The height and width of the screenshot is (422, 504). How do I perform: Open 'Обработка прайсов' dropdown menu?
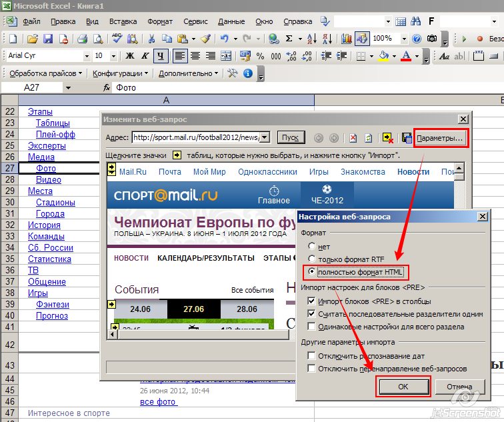[x=45, y=73]
